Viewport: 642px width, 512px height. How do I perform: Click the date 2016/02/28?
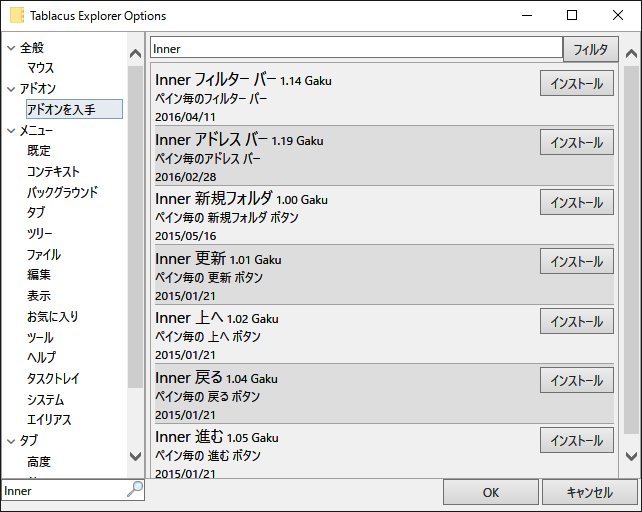pos(185,177)
